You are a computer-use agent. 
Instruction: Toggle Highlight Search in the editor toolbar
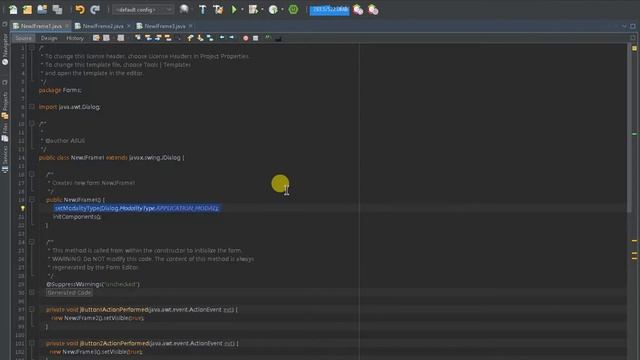point(168,38)
